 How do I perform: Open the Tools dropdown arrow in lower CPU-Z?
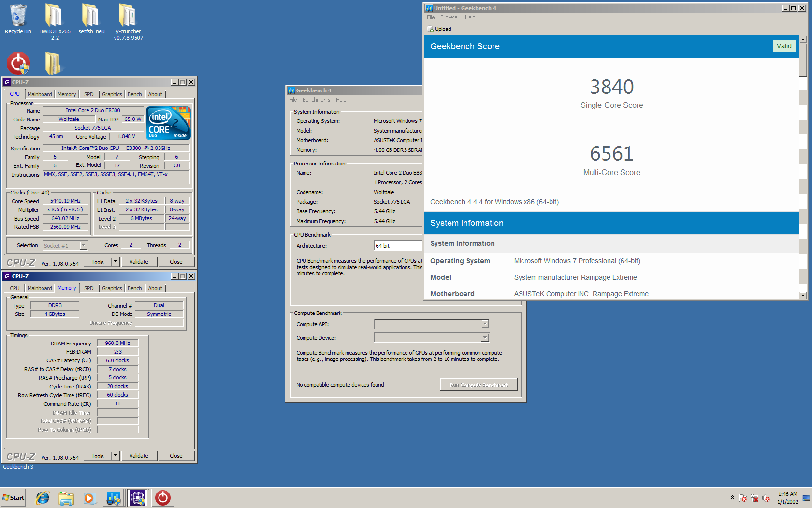tap(115, 456)
